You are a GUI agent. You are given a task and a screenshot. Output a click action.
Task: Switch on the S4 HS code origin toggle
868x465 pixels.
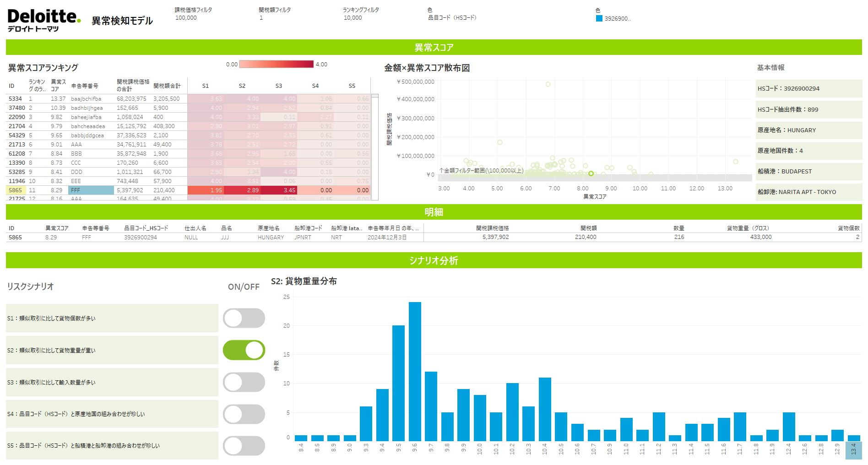tap(244, 414)
